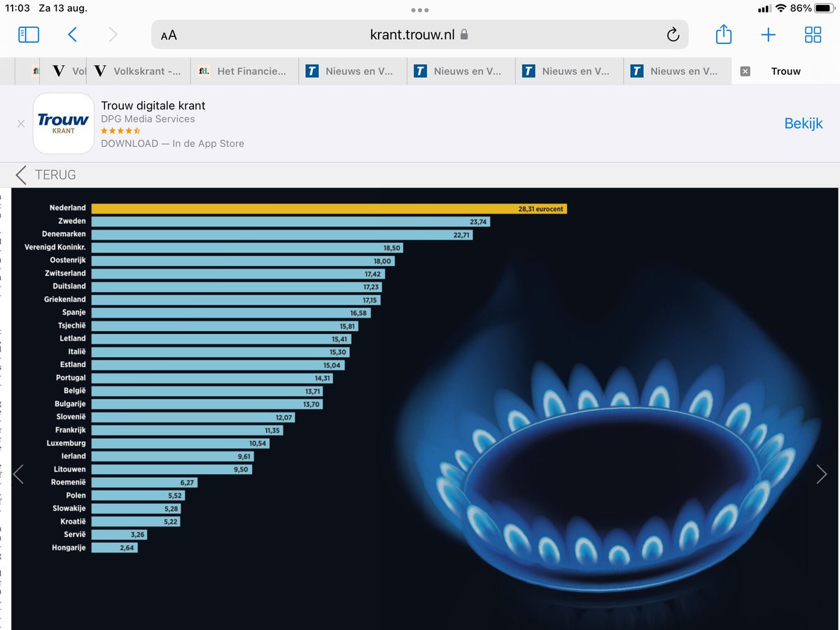Select the Slovenië label
The image size is (840, 630).
(x=71, y=417)
